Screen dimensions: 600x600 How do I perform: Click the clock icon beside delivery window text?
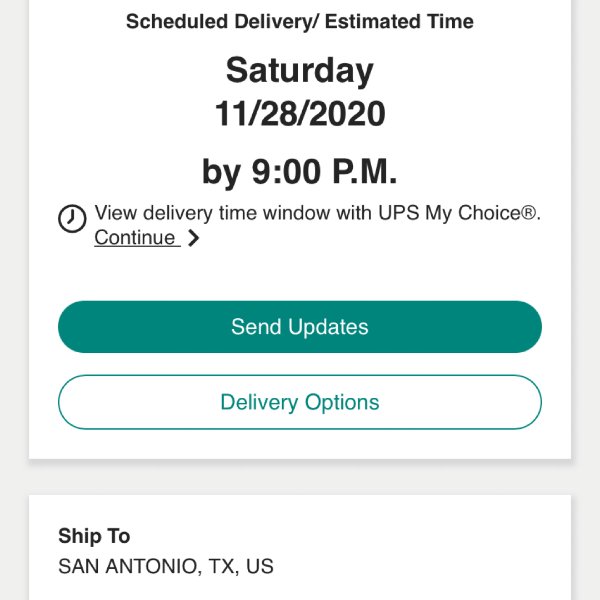coord(72,218)
